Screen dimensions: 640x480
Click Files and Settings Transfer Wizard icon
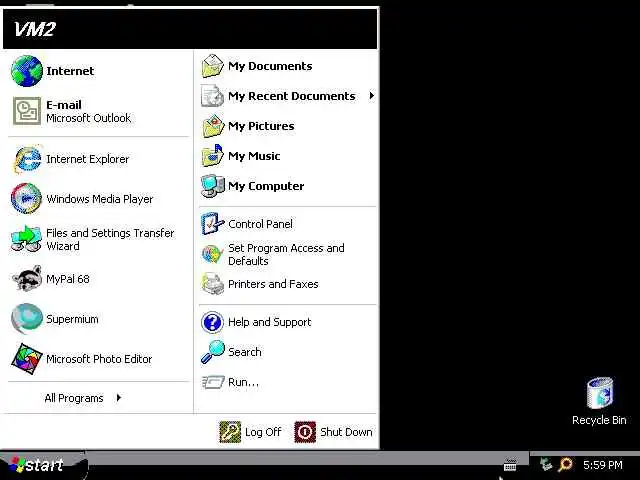26,239
